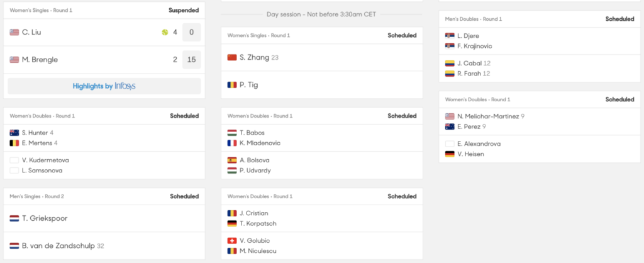The image size is (644, 263).
Task: Click the tennis ball serve indicator
Action: tap(165, 32)
